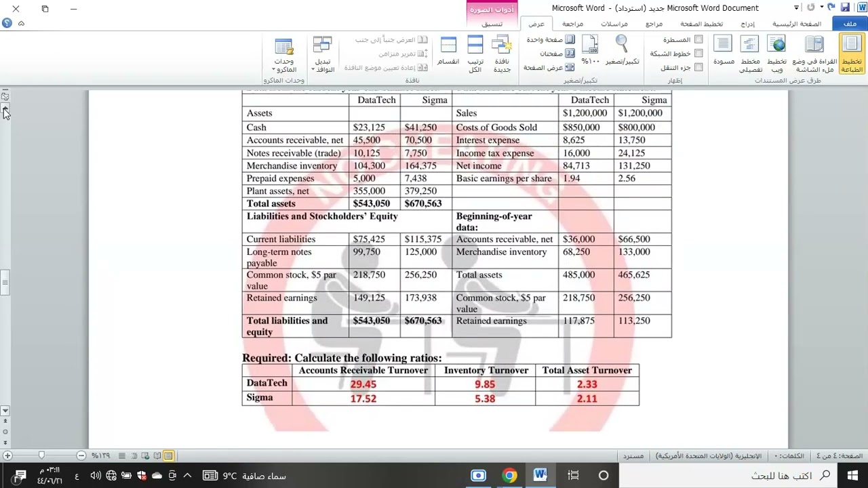This screenshot has width=868, height=488.
Task: Select Print Layout view in status bar
Action: coord(168,456)
